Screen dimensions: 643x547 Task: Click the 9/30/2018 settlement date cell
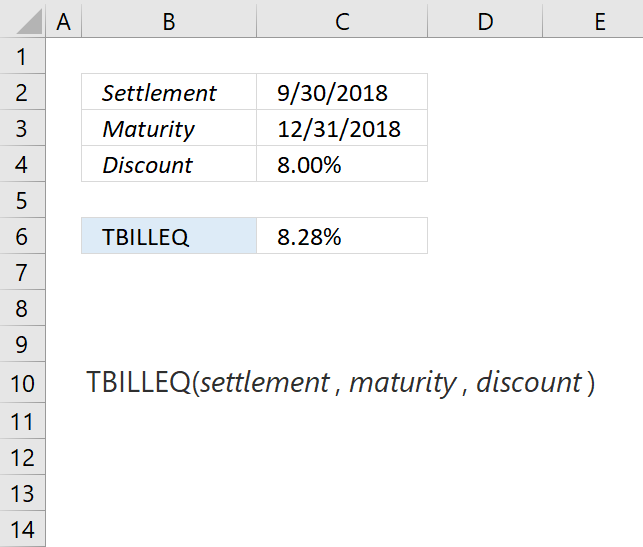pyautogui.click(x=342, y=92)
